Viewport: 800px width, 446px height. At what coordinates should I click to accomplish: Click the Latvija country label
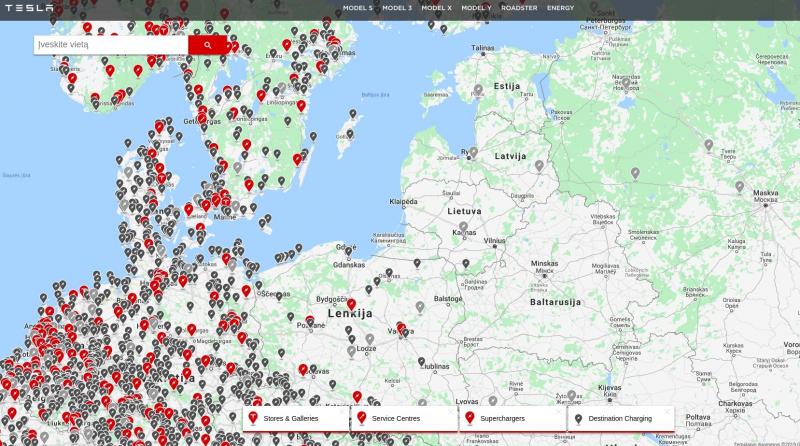510,156
